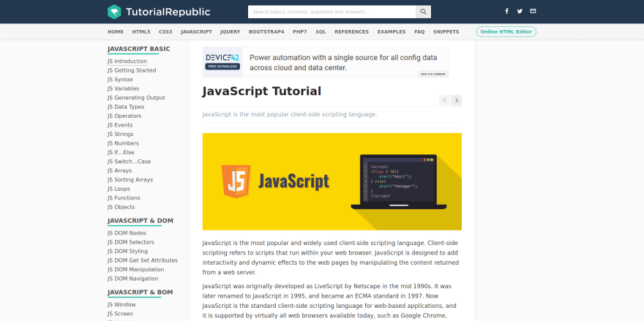Viewport: 644px width, 321px height.
Task: Click the JavaScript banner image
Action: pos(332,181)
